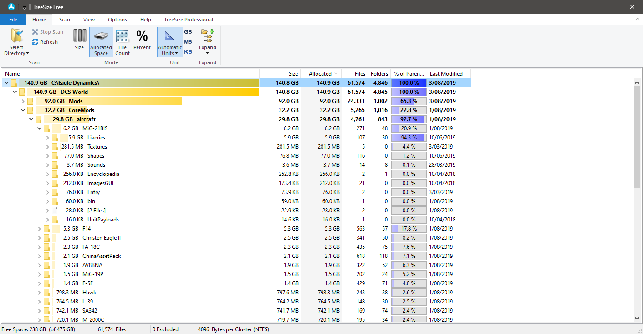Open the Select Directory folder icon

tap(16, 36)
